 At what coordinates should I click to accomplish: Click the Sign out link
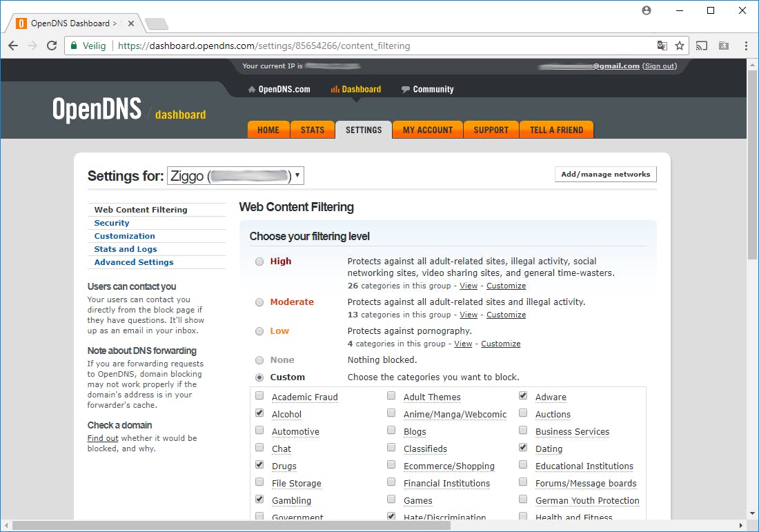point(659,66)
